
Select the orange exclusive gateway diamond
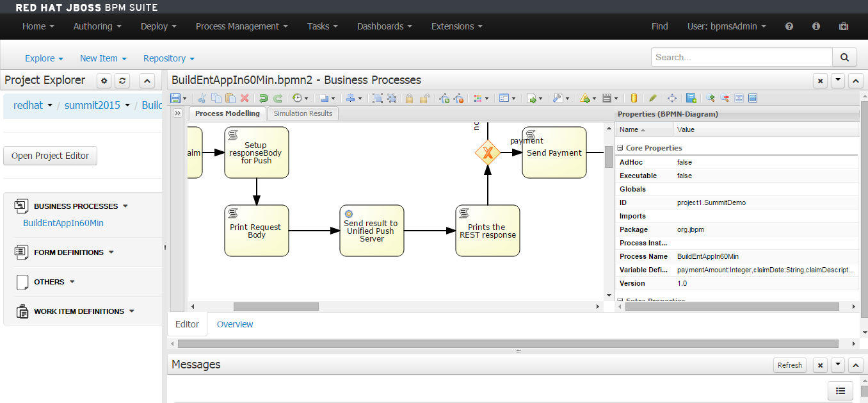pyautogui.click(x=487, y=152)
